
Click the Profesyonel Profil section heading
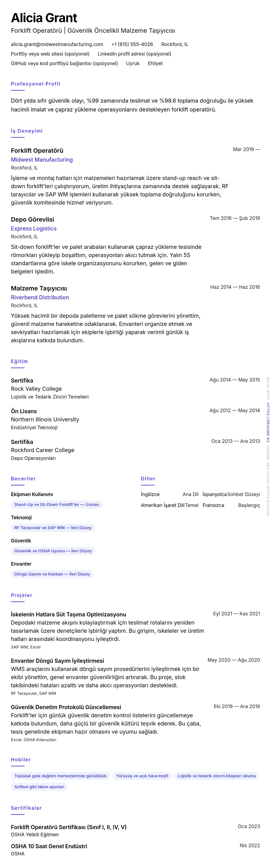(35, 84)
